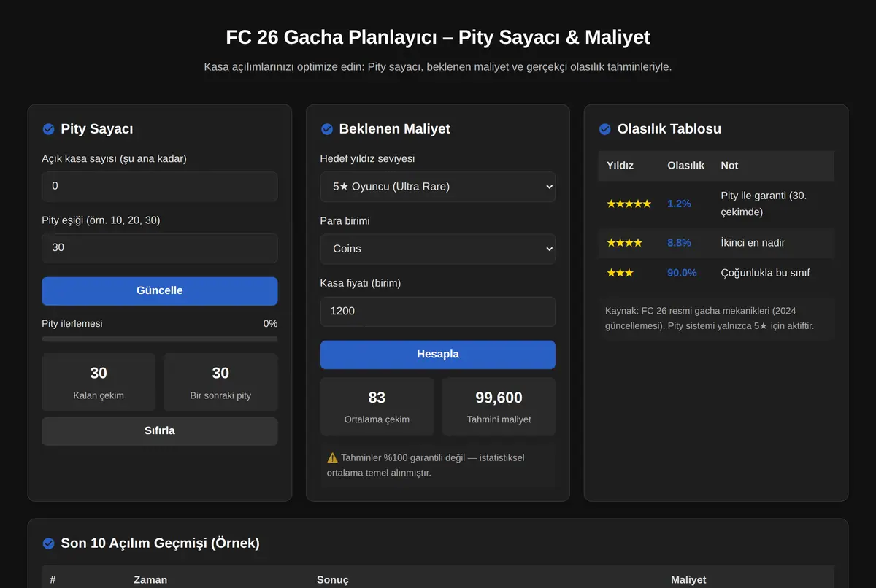Click the 8.8% probability value

click(x=679, y=243)
